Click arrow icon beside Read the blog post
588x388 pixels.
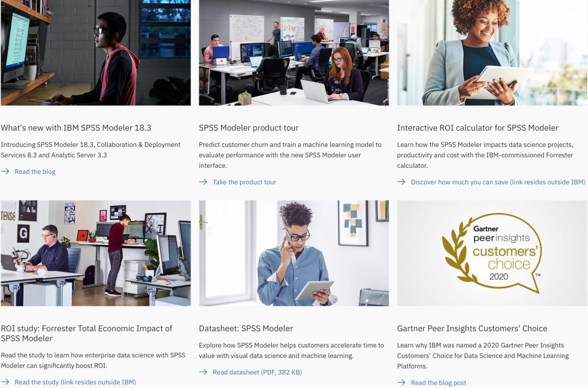pyautogui.click(x=401, y=383)
